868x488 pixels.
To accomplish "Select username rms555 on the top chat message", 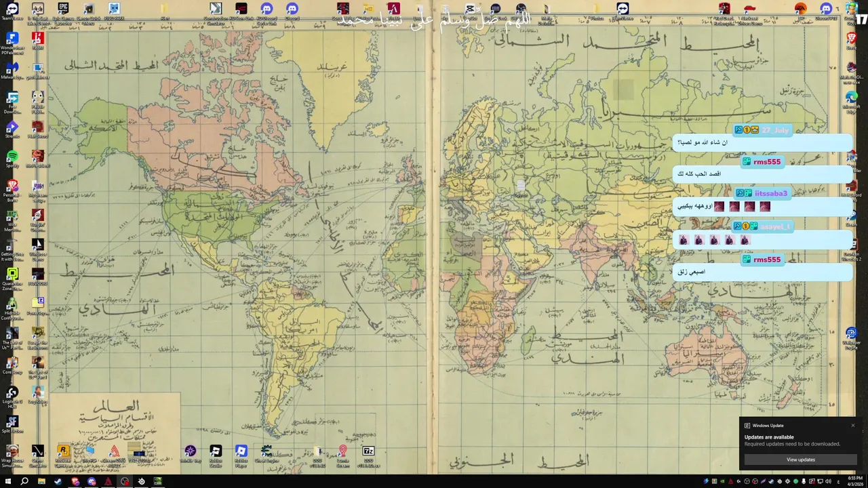I will click(766, 162).
